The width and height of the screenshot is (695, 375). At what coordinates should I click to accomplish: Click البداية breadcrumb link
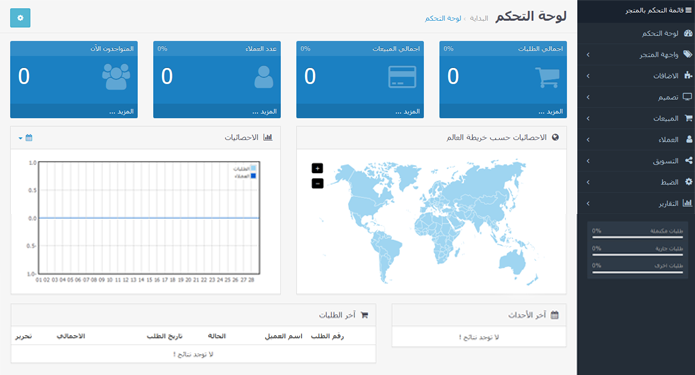coord(479,18)
